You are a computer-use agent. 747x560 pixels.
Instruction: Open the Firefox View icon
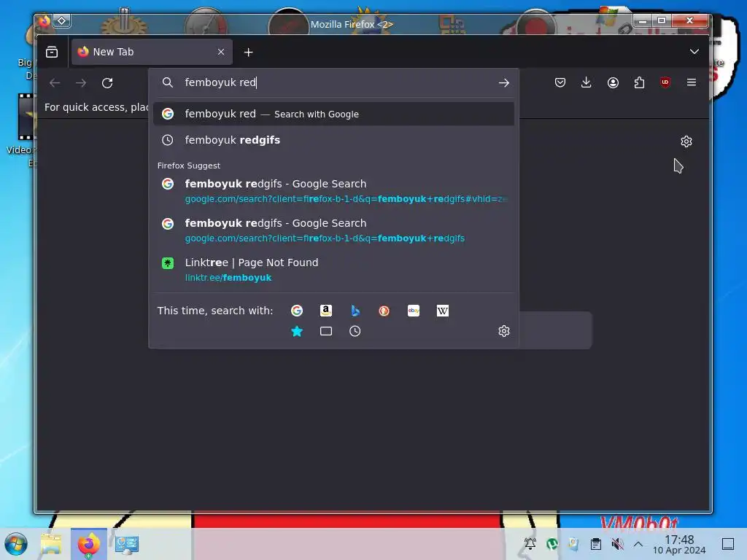coord(52,52)
